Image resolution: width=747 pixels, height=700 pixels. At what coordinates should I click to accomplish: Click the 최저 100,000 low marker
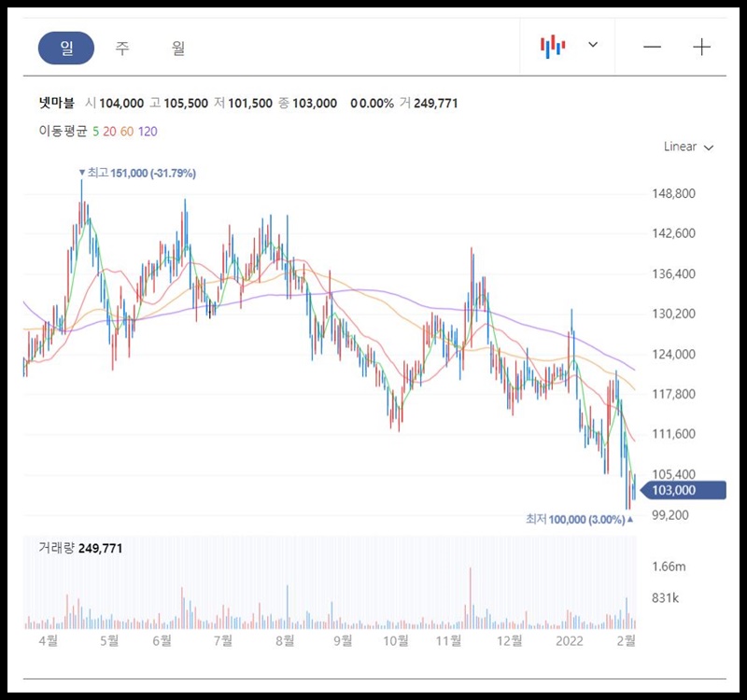coord(579,519)
